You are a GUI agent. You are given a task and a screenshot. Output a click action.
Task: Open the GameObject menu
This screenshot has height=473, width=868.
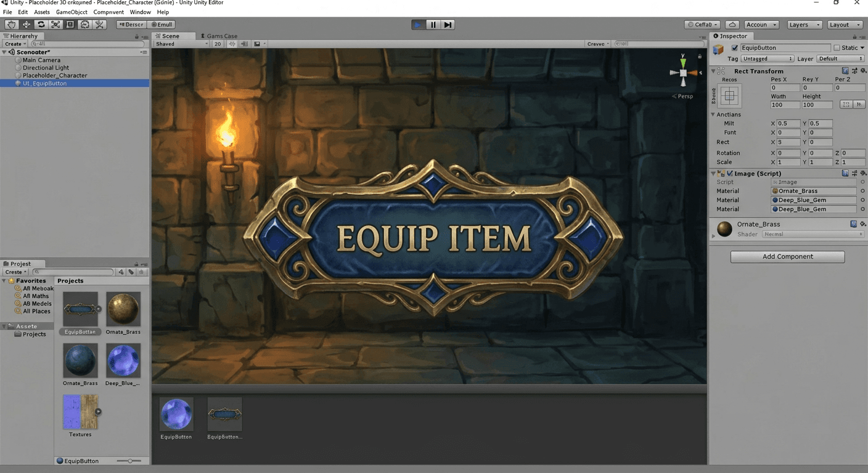[x=71, y=11]
